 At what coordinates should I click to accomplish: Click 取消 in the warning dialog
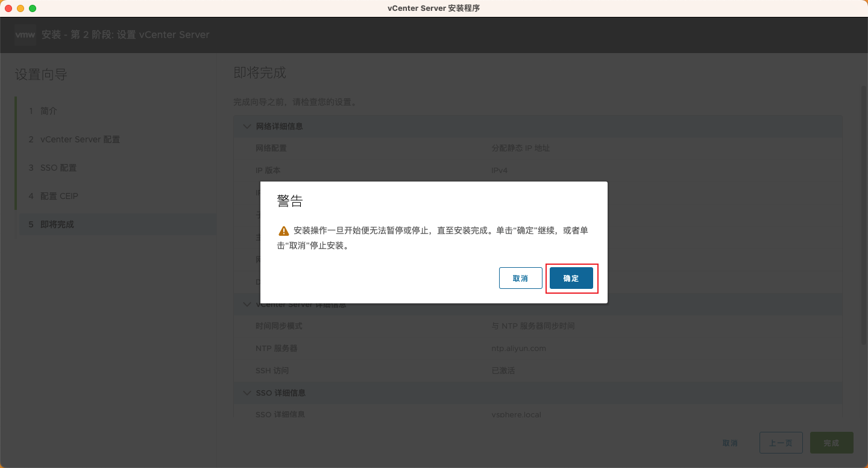pyautogui.click(x=520, y=278)
